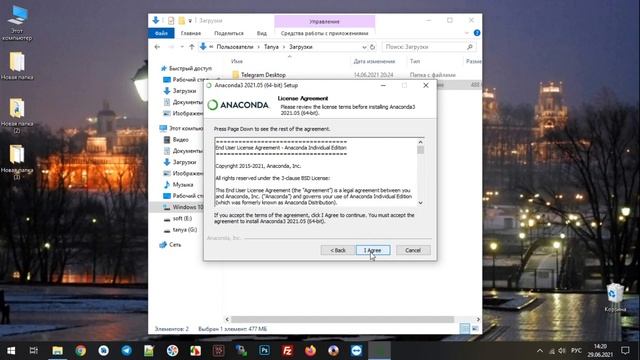Expand the Explorer ribbon with chevron

pos(467,33)
